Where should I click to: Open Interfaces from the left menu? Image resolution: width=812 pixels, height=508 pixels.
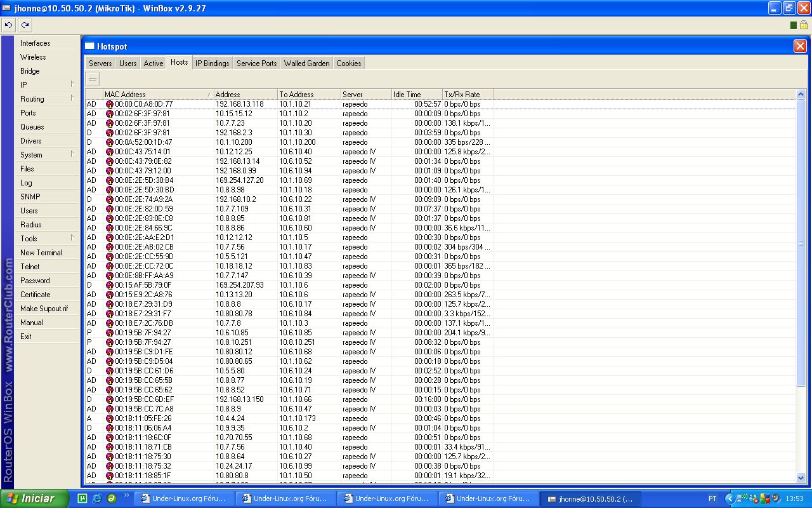pyautogui.click(x=48, y=43)
